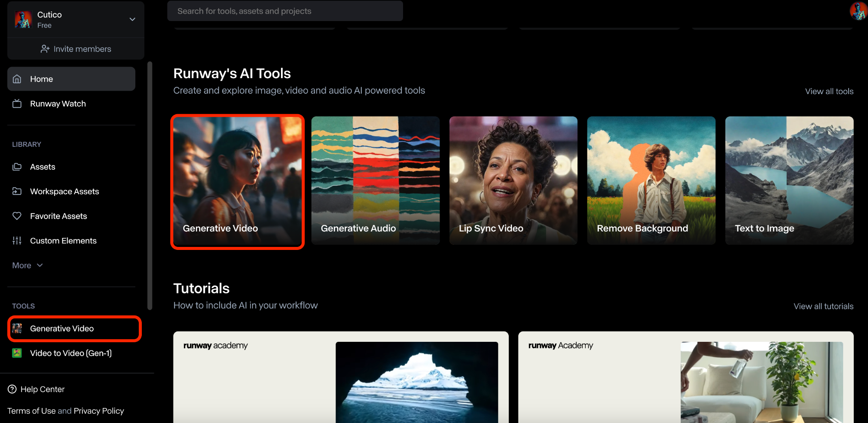Screen dimensions: 868x423
Task: Click the Assets folder icon
Action: point(17,167)
